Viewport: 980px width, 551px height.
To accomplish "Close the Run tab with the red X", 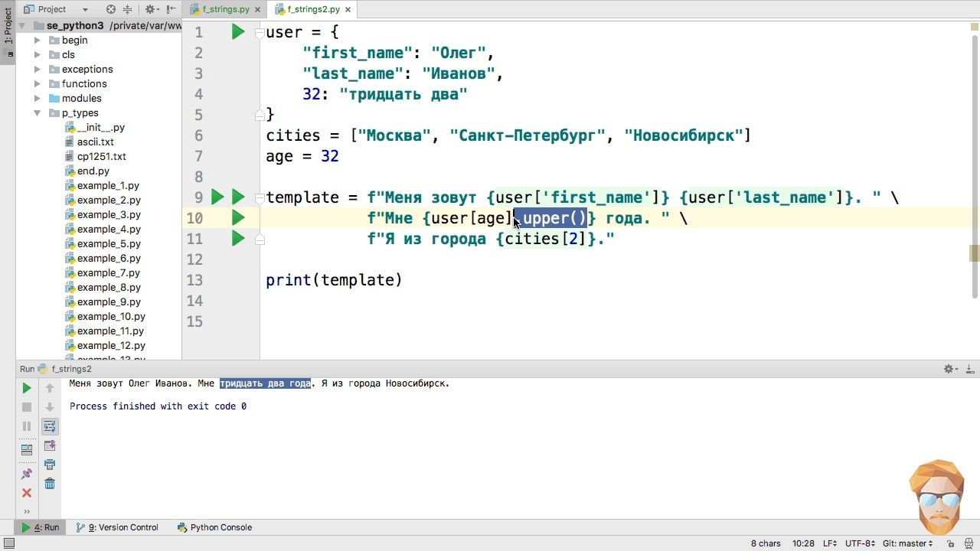I will pyautogui.click(x=27, y=493).
